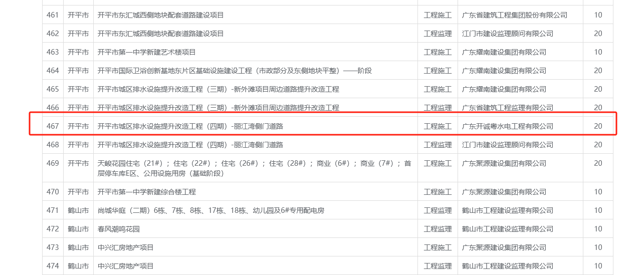Click 工程施工 type cell in row 463
This screenshot has width=644, height=275.
[x=438, y=52]
